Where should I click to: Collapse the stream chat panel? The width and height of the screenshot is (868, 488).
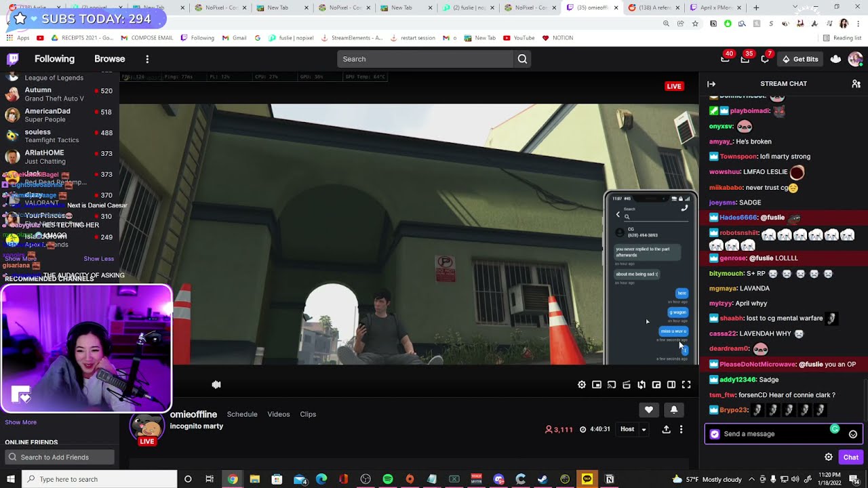click(x=711, y=84)
